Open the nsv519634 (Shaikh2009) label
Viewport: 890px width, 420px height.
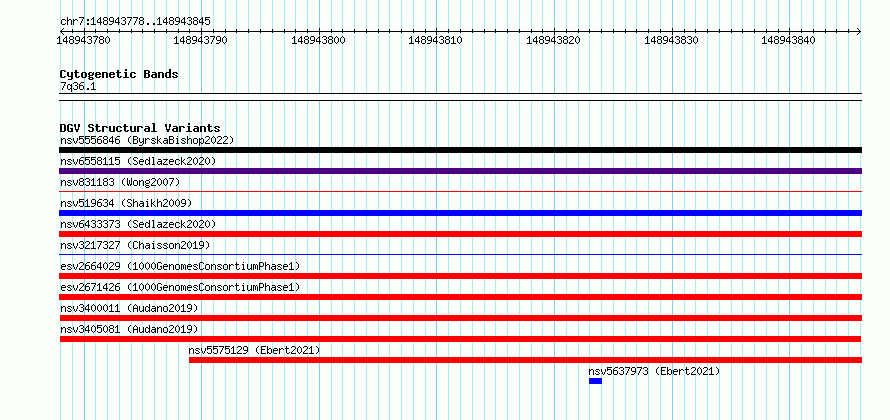[126, 203]
